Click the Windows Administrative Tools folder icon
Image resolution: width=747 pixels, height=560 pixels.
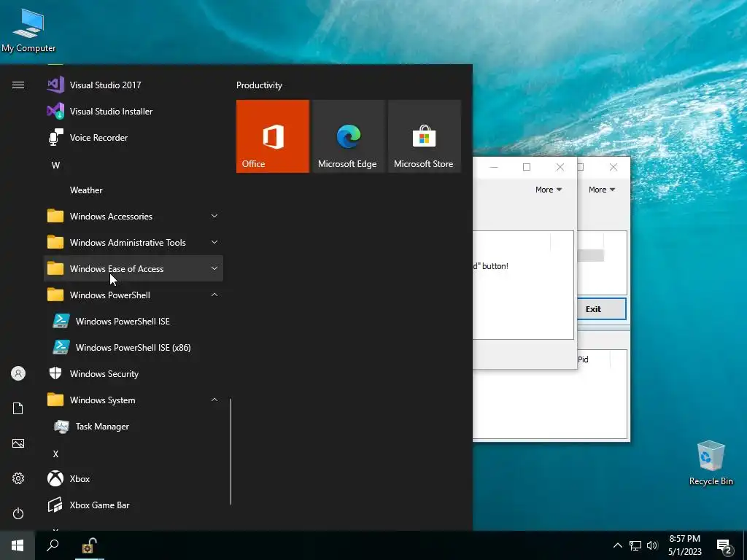pos(55,242)
